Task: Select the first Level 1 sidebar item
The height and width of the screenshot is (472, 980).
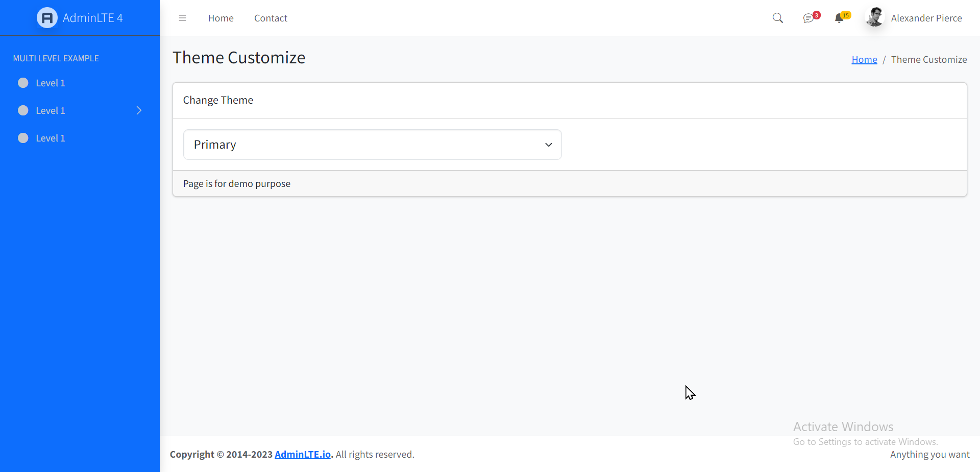Action: coord(50,82)
